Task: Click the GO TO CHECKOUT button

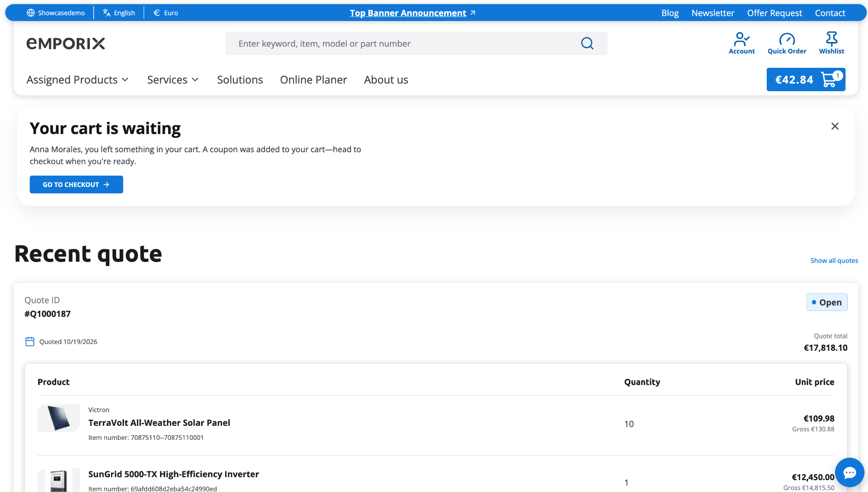Action: coord(76,184)
